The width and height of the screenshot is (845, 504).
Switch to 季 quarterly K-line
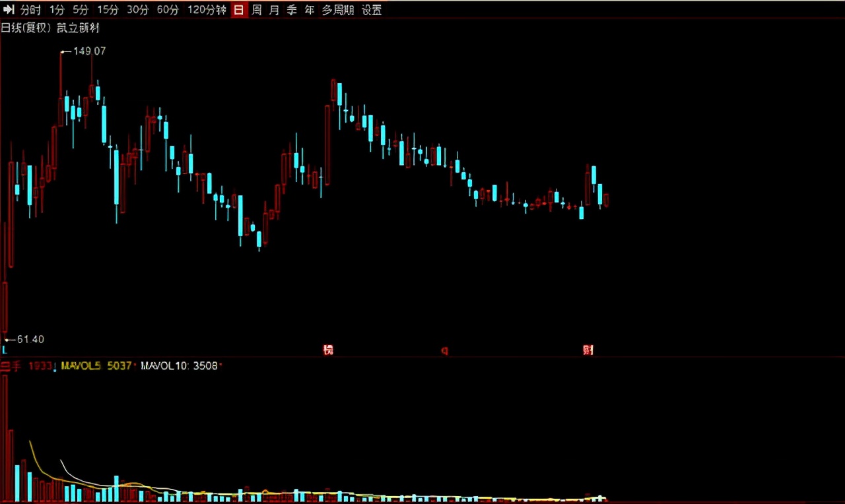click(292, 10)
